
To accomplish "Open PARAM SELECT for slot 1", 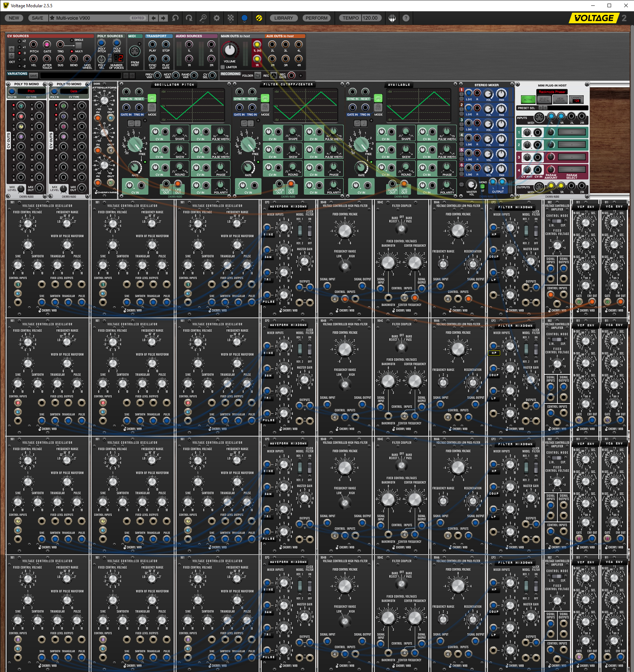I will 572,133.
